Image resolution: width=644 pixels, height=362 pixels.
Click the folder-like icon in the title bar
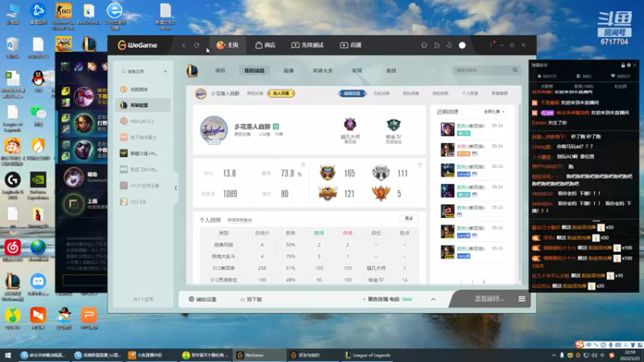coord(437,45)
